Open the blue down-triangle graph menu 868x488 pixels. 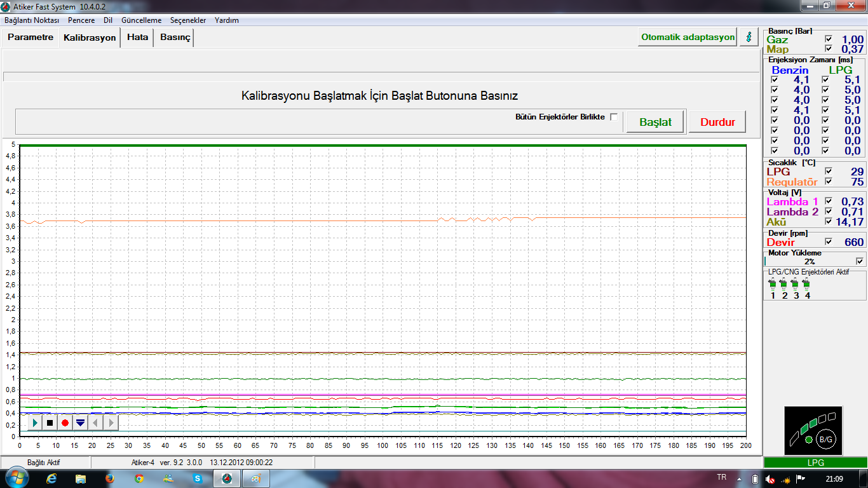(x=80, y=423)
